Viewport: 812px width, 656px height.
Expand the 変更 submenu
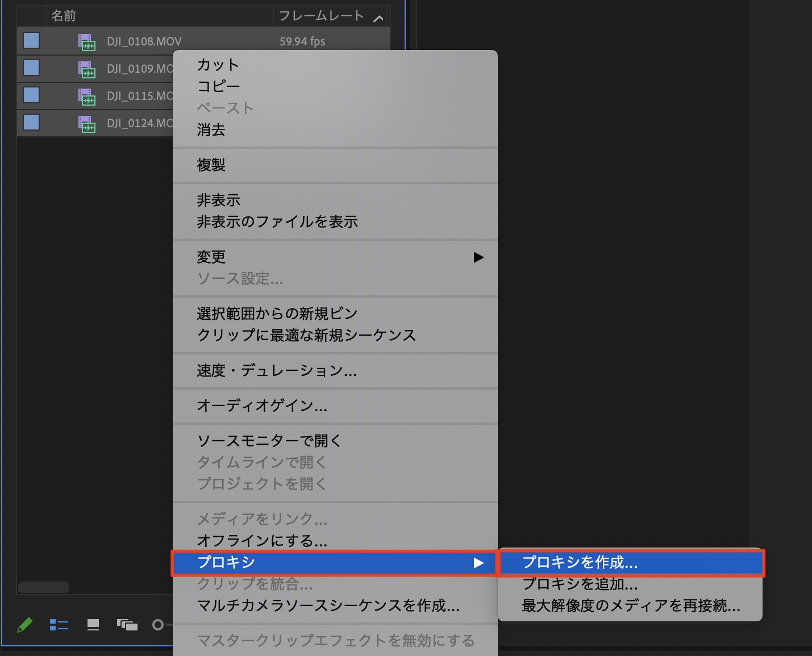pyautogui.click(x=335, y=257)
